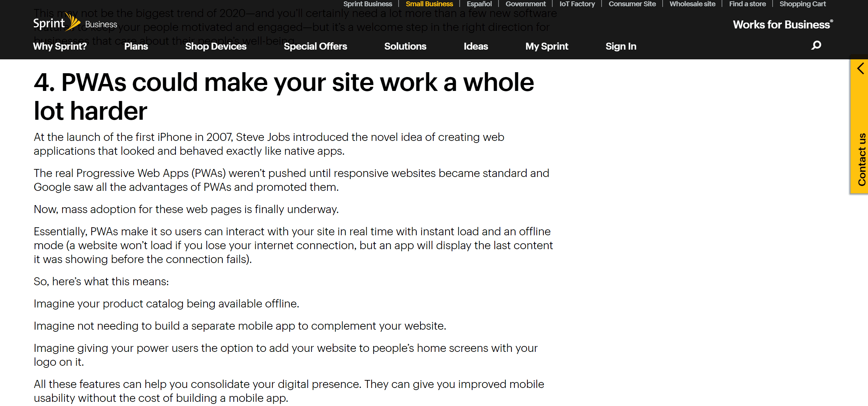Open the Plans menu

[x=136, y=46]
